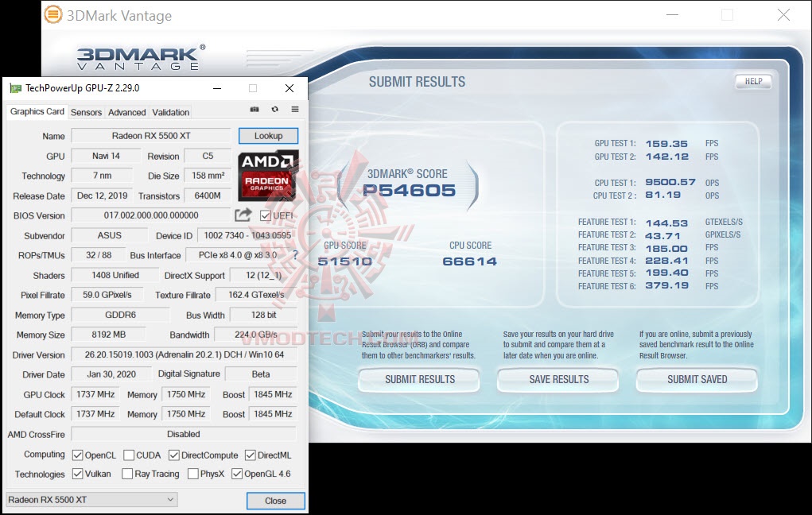Click the Technology 7 nm value
The width and height of the screenshot is (812, 515).
point(102,176)
